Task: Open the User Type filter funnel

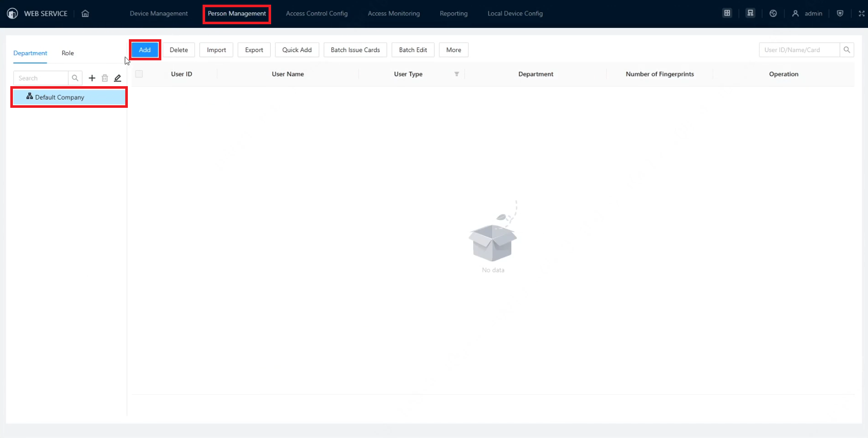Action: (457, 74)
